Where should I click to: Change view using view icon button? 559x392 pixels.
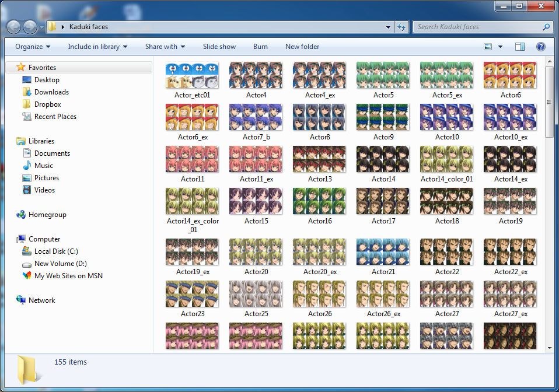[488, 47]
